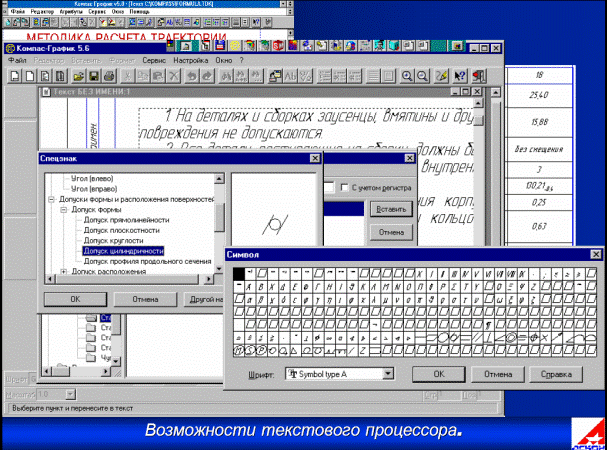This screenshot has width=607, height=450.
Task: Select 'Допуск плоскостности' tree item
Action: point(122,230)
